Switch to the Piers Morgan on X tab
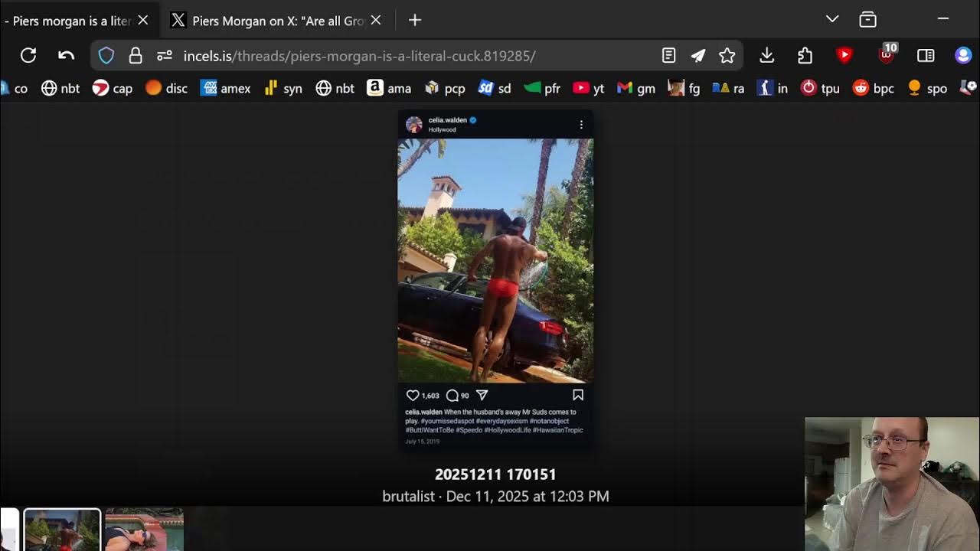Image resolution: width=980 pixels, height=551 pixels. coord(276,21)
